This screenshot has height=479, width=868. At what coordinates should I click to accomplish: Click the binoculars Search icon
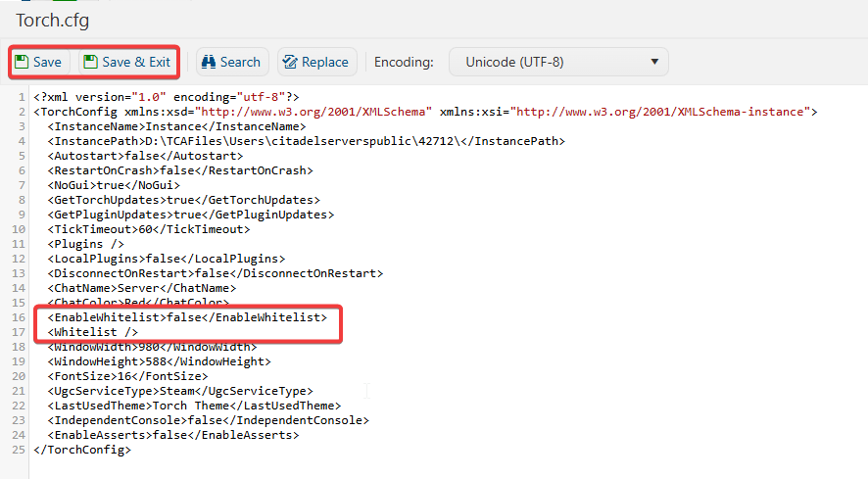tap(209, 62)
